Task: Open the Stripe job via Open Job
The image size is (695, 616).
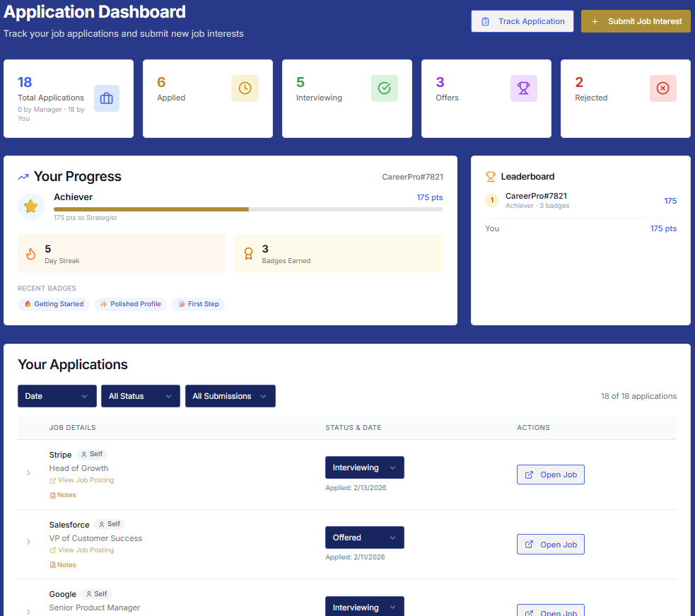Action: coord(551,475)
